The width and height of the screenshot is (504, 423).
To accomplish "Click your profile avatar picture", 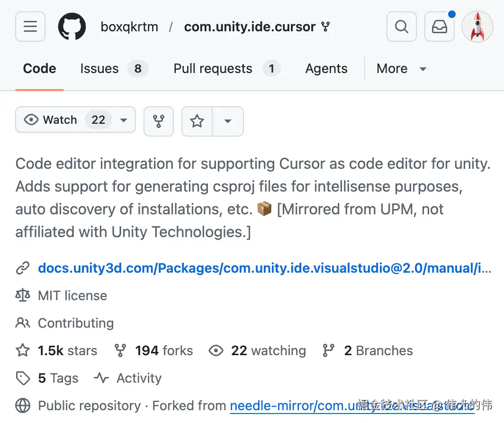I will [x=477, y=27].
